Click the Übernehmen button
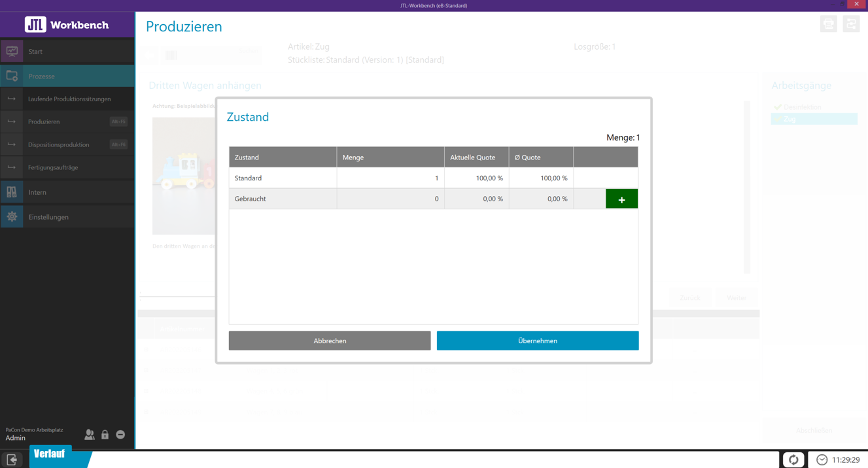 (x=537, y=341)
